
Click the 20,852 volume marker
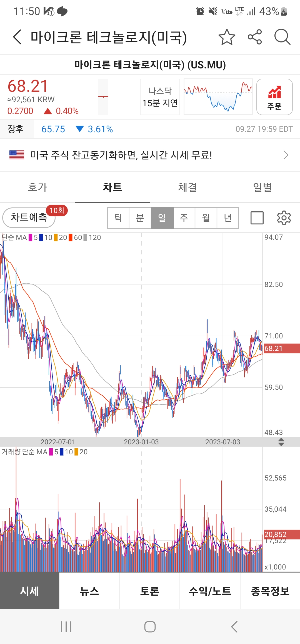[281, 534]
